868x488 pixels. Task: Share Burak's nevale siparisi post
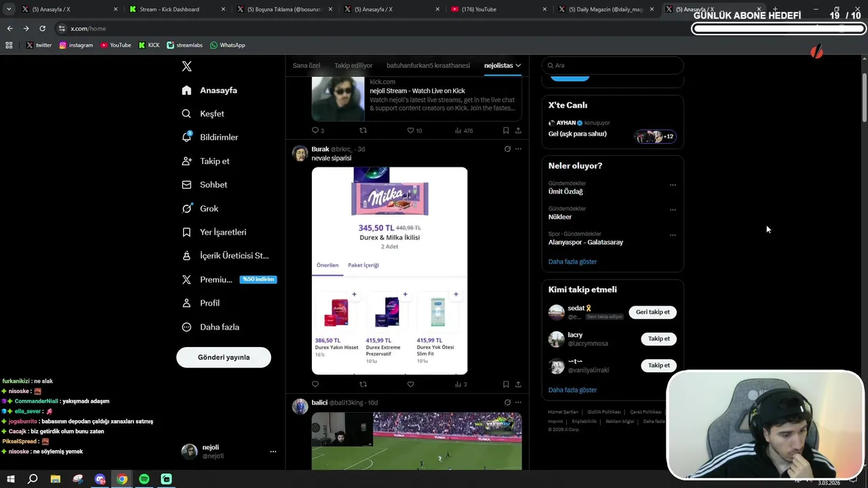(518, 384)
